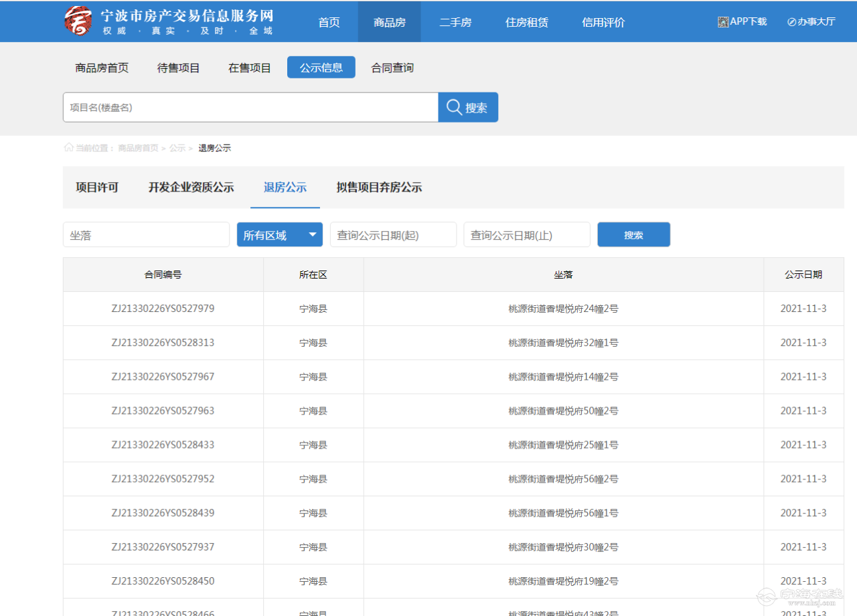
Task: Select the 公示信息 sub-tab
Action: tap(321, 68)
